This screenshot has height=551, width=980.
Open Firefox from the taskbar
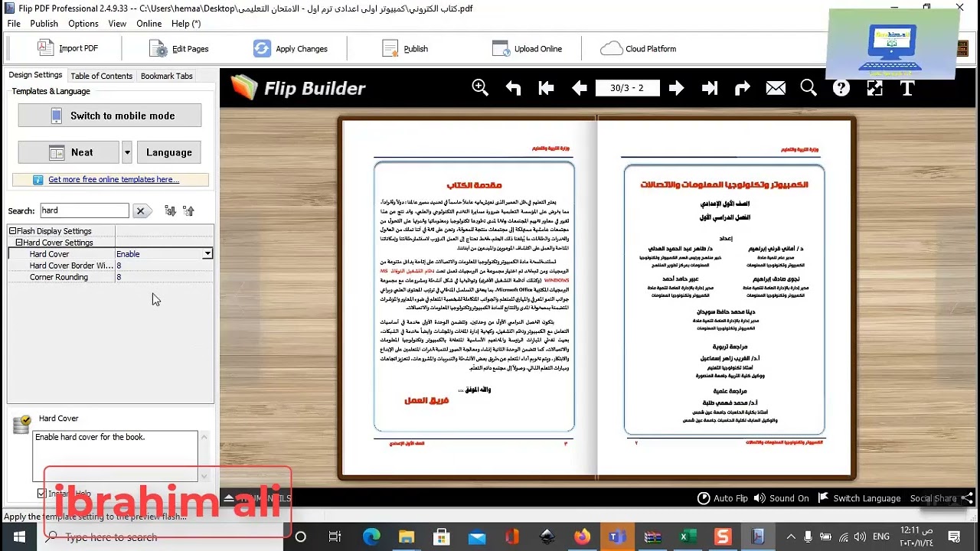coord(582,536)
